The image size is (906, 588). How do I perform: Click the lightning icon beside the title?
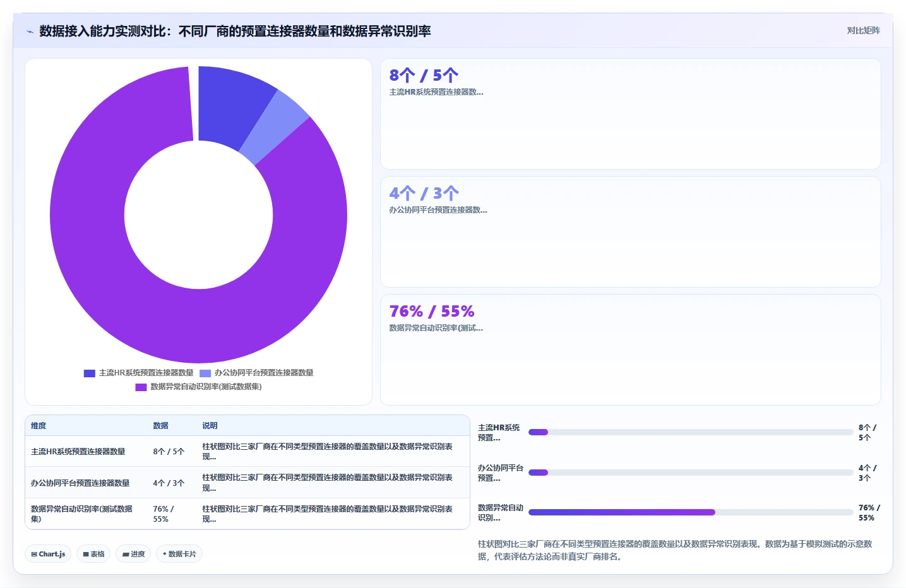click(x=30, y=32)
